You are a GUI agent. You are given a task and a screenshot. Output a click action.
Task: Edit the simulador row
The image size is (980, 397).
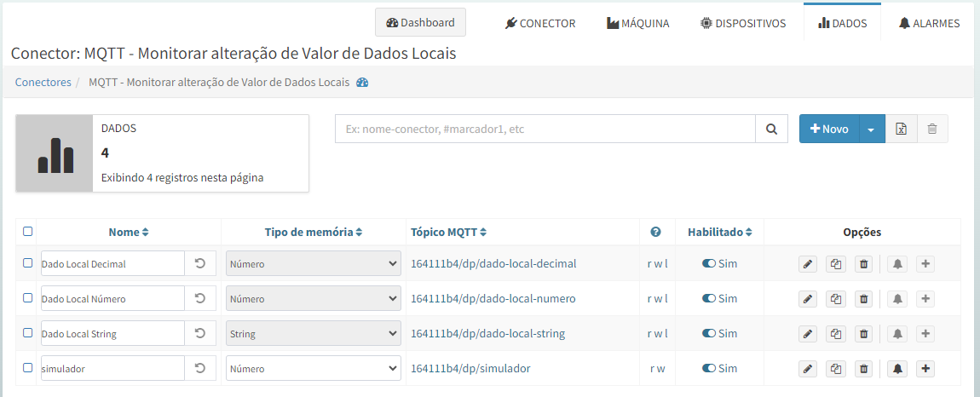coord(808,369)
